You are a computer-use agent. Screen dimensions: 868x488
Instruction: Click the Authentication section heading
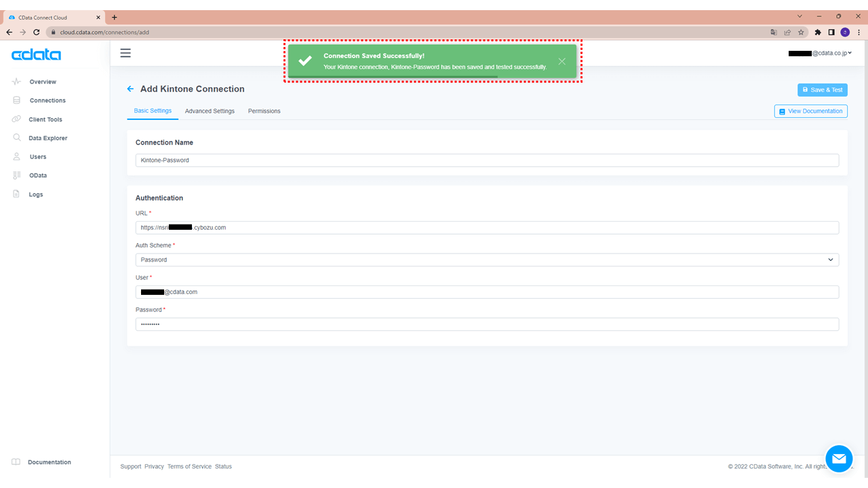point(159,198)
